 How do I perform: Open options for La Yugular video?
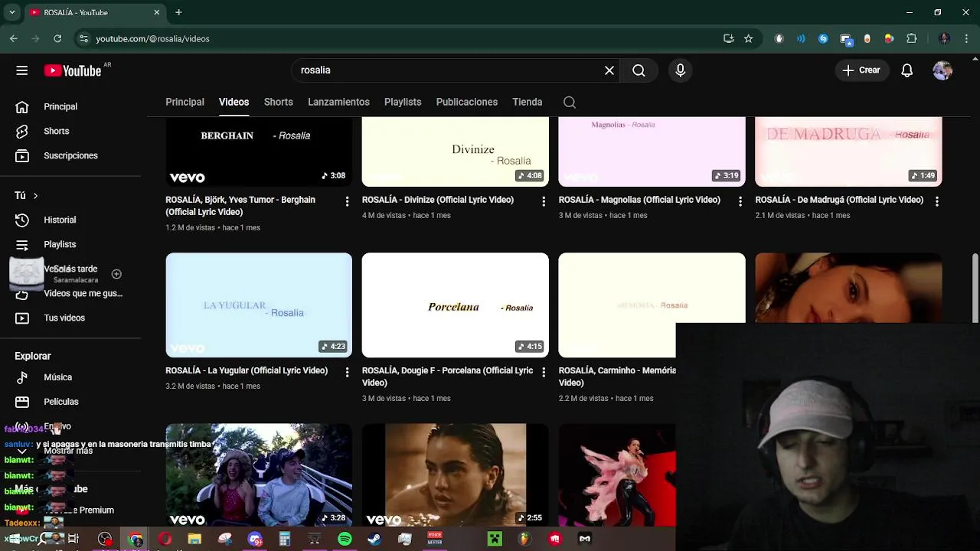click(347, 372)
